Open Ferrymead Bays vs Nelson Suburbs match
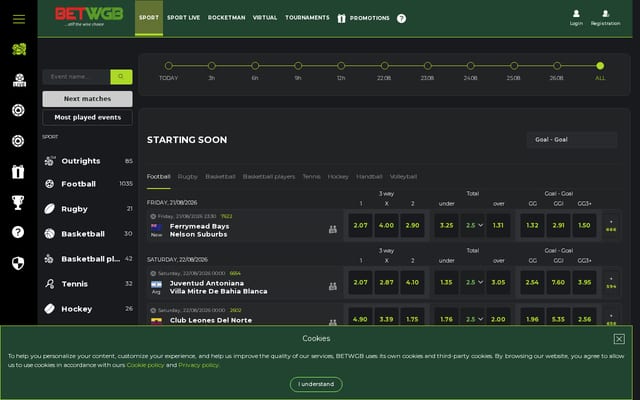Viewport: 640px width, 400px height. point(200,230)
